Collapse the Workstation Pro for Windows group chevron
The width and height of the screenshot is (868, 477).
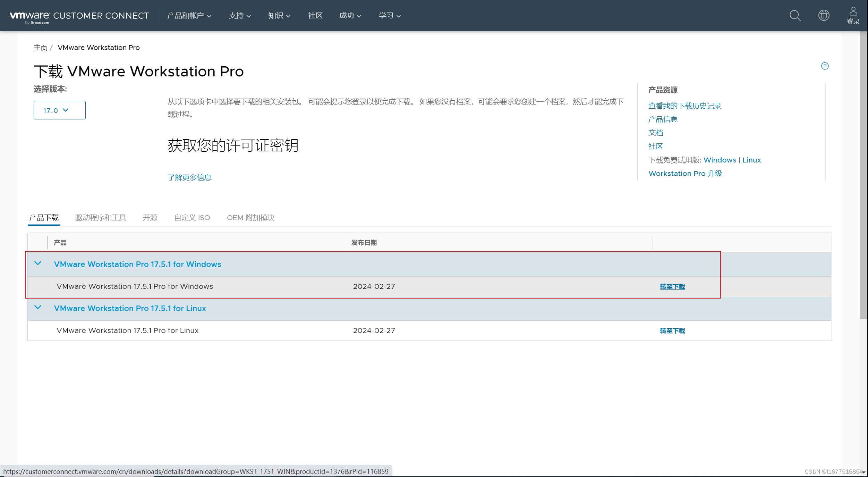(38, 263)
